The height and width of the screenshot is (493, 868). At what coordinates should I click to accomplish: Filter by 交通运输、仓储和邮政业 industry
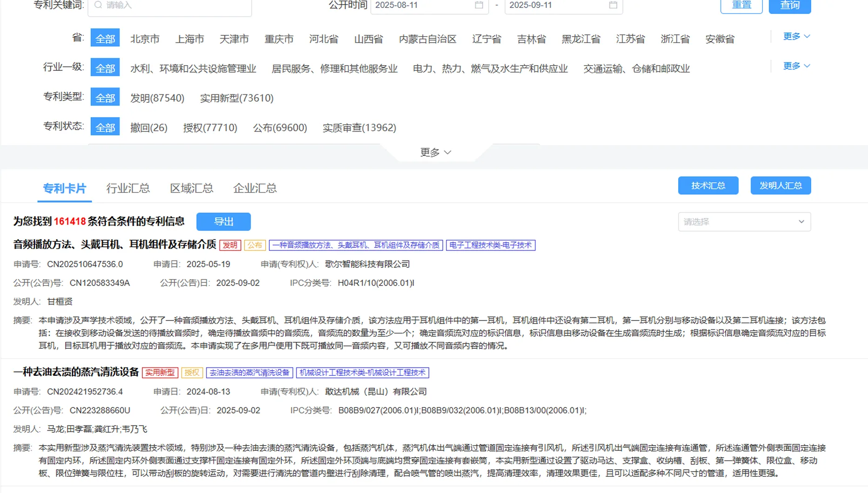click(636, 69)
